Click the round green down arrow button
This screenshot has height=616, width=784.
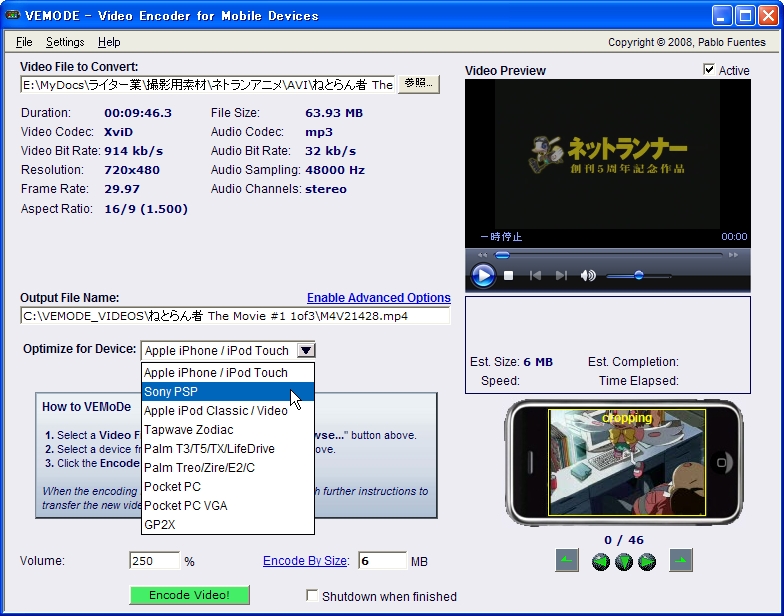coord(624,562)
